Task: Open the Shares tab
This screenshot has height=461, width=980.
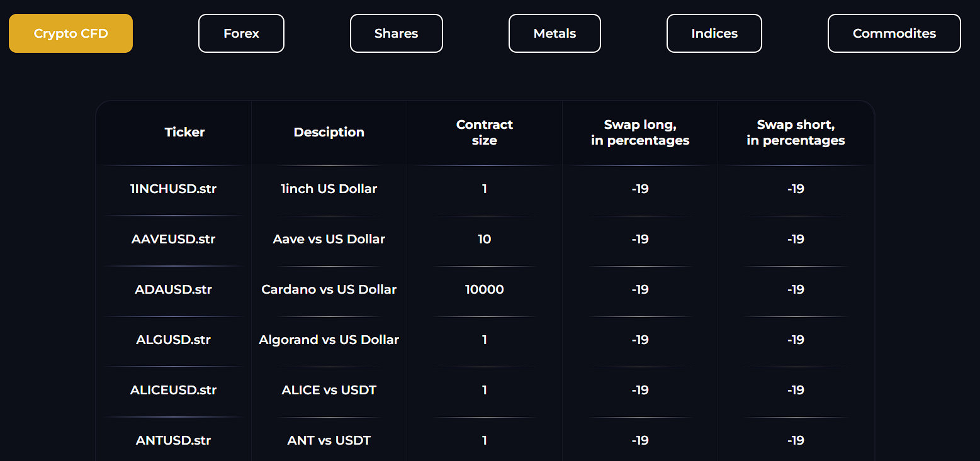Action: [x=397, y=33]
